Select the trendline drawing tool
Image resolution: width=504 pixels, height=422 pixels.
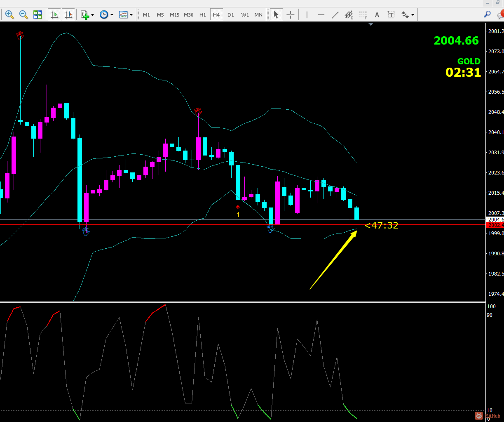(335, 15)
